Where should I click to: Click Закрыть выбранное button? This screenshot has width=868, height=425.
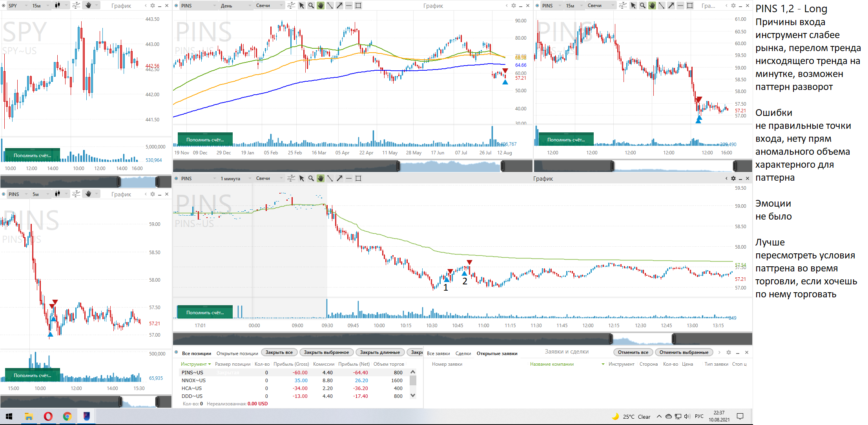(326, 352)
